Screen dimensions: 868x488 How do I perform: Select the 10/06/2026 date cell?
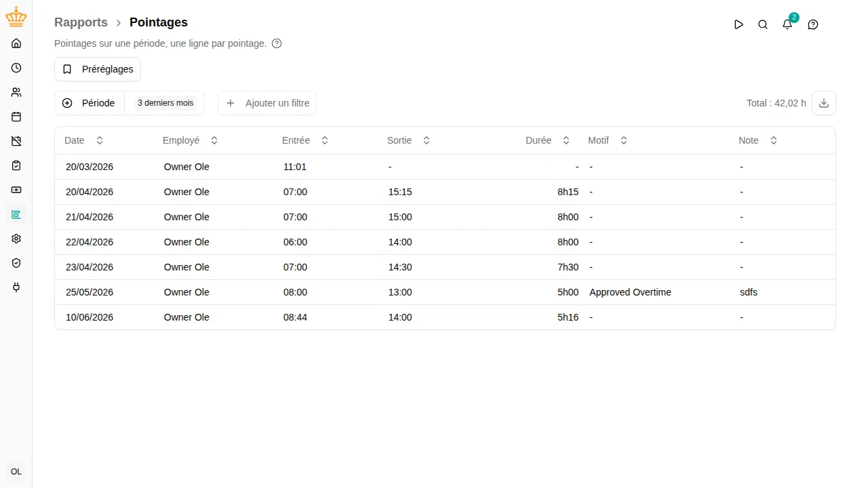pos(90,317)
